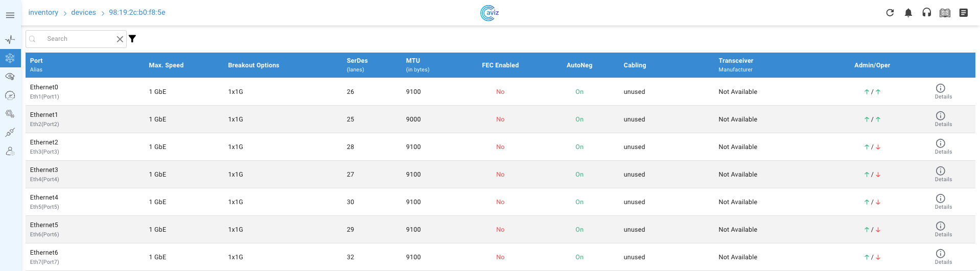Open the hamburger menu in the sidebar

10,15
